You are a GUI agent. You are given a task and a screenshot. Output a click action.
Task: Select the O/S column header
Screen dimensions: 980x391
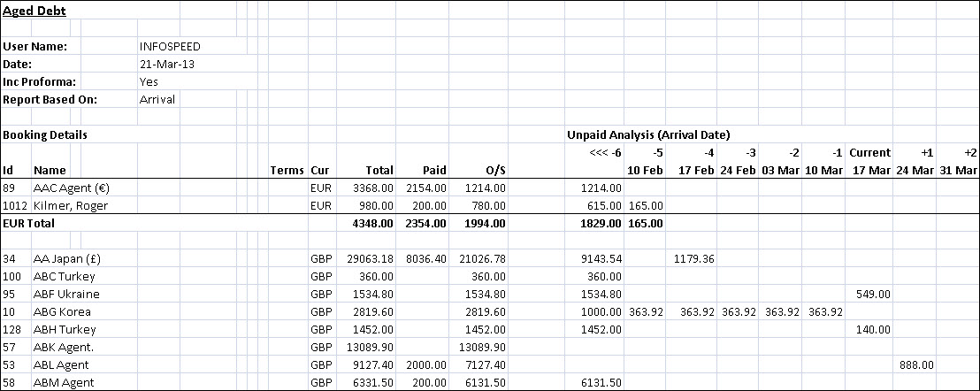(494, 170)
